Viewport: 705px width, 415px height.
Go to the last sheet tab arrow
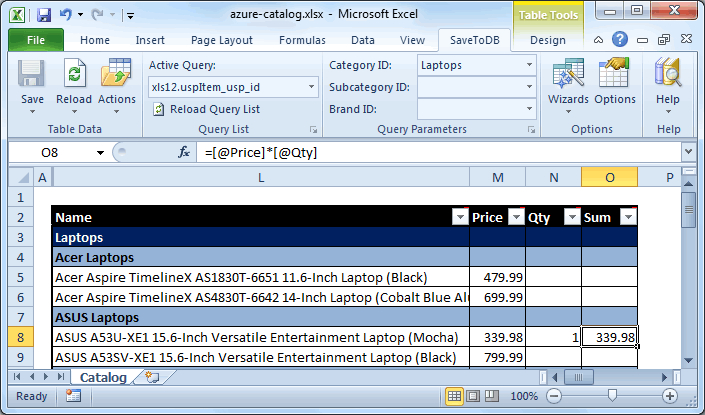(x=61, y=376)
